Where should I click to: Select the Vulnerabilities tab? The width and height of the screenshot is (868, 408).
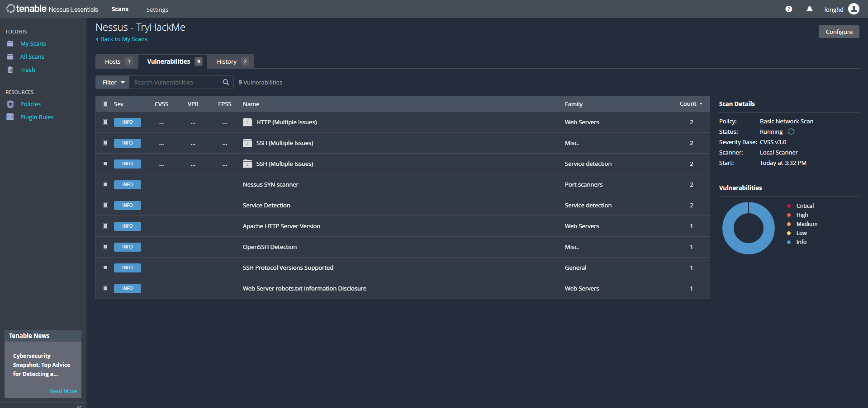tap(173, 61)
